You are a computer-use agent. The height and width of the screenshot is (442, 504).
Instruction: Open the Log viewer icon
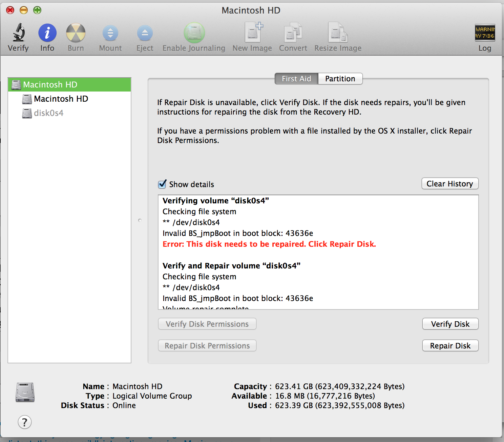(485, 33)
